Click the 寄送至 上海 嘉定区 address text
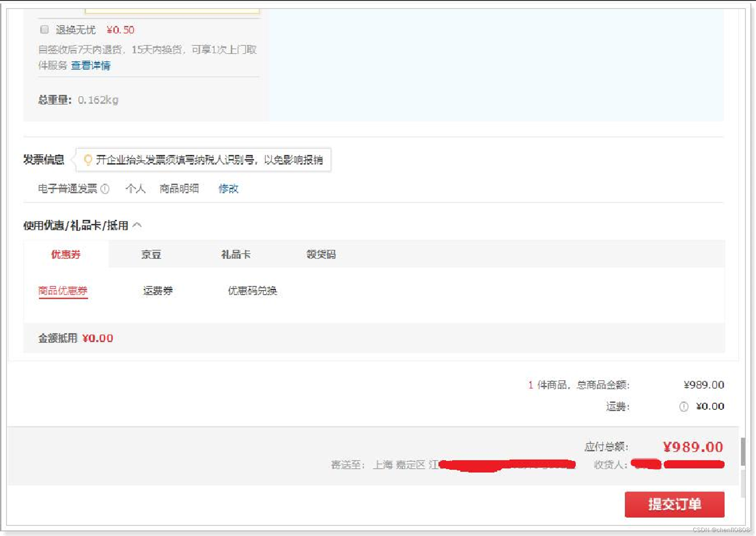This screenshot has height=536, width=756. pos(385,465)
